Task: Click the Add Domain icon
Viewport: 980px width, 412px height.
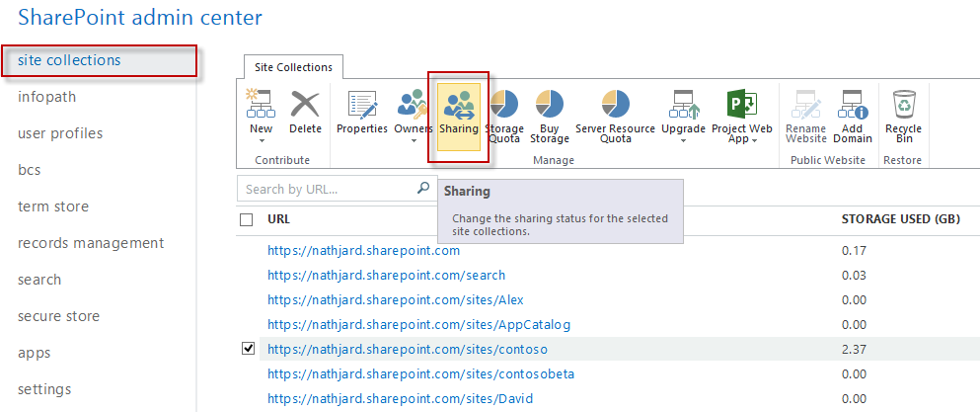Action: pos(853,104)
